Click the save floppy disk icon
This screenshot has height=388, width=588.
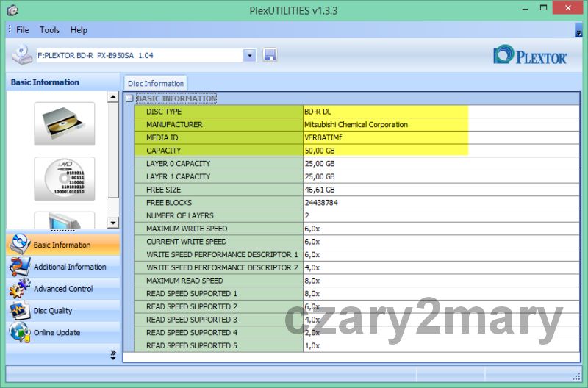[x=270, y=55]
